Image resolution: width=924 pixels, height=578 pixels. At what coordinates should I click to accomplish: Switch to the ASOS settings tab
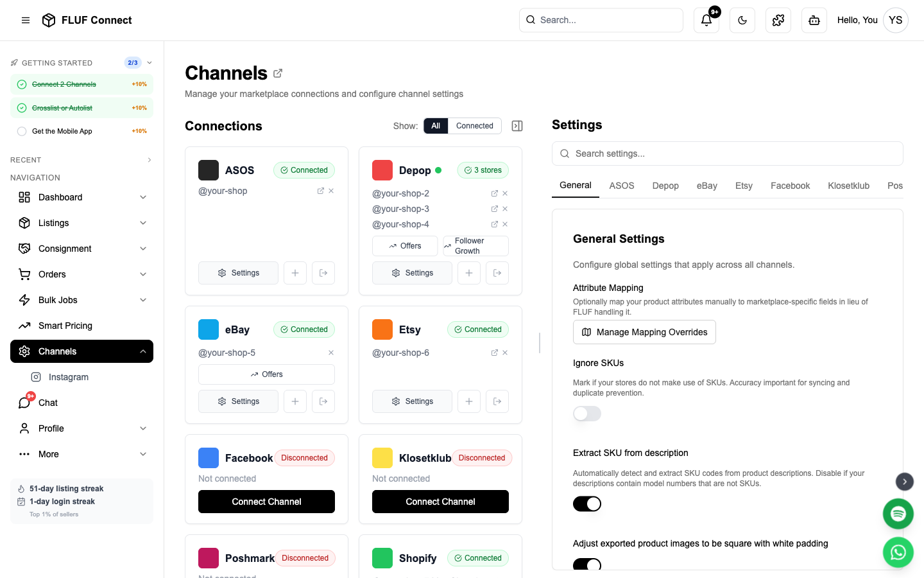(622, 186)
